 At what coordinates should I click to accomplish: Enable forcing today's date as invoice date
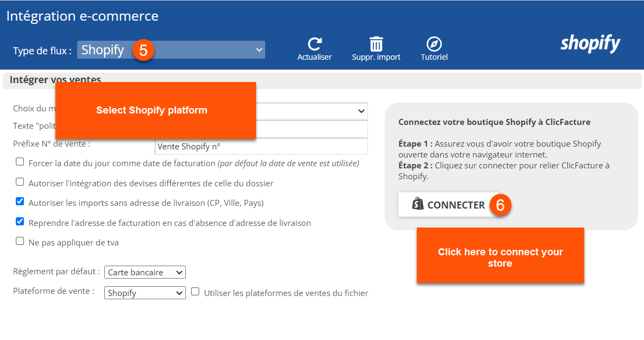pos(20,162)
